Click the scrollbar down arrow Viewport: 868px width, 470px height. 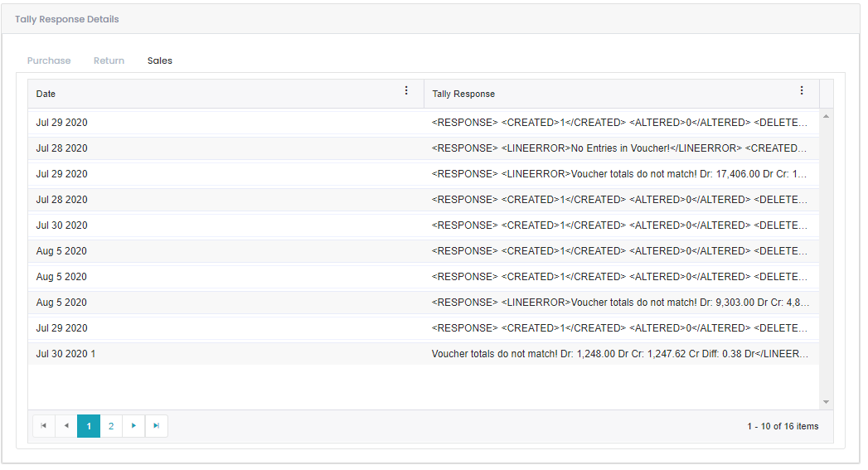pyautogui.click(x=826, y=402)
